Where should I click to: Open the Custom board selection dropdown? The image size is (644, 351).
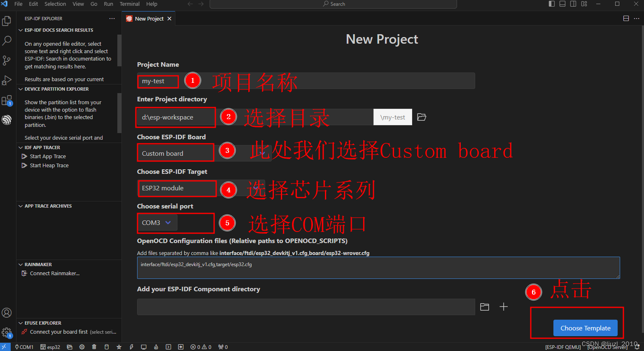click(x=204, y=153)
